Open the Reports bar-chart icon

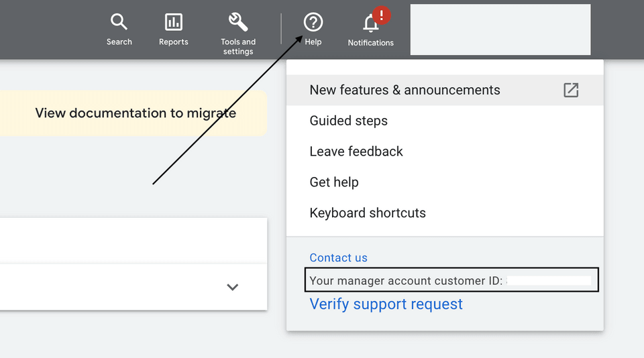[173, 21]
